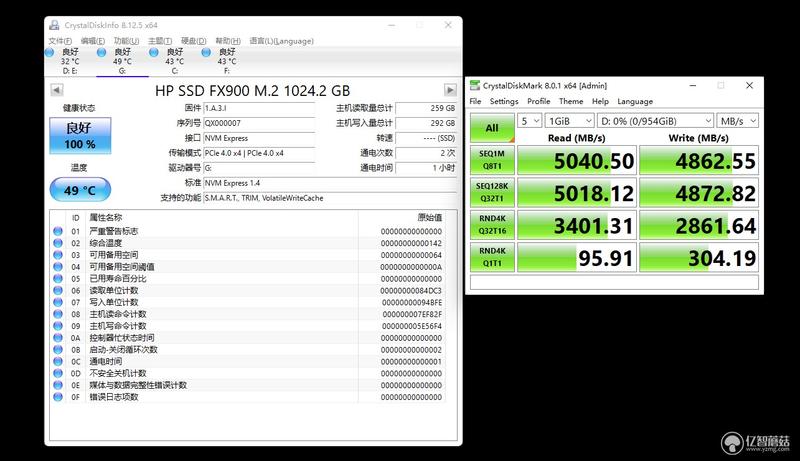This screenshot has height=461, width=800.
Task: Click status orb for attribute 02 综合温度
Action: click(58, 243)
